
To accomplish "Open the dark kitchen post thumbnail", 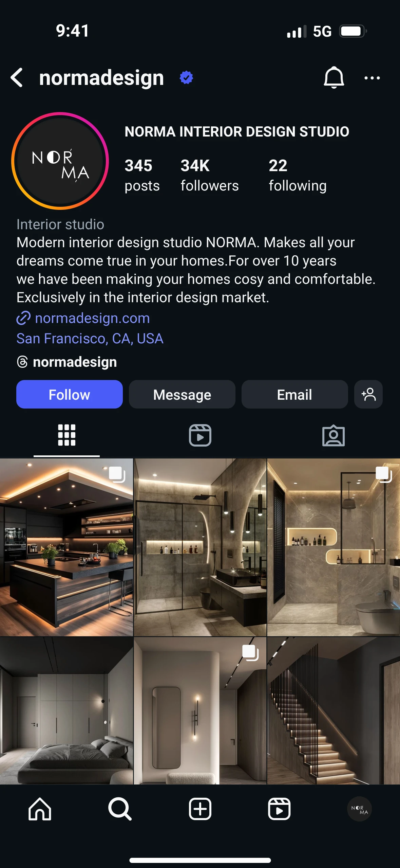I will click(x=66, y=547).
